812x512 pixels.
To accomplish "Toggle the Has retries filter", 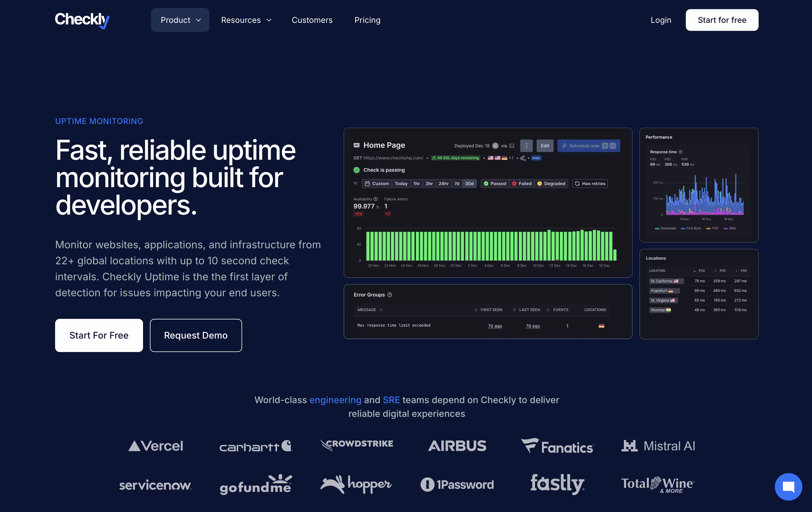I will point(590,184).
